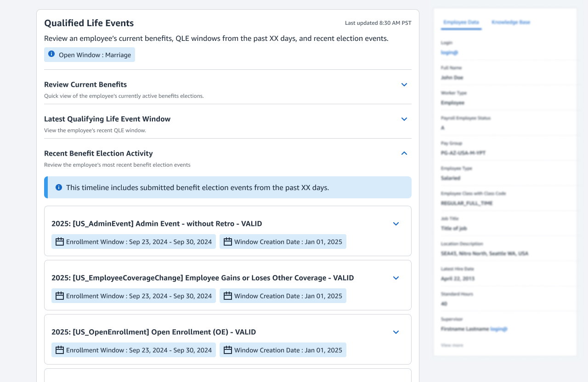Click calendar icon for Admin Event Window Creation Date
Image resolution: width=588 pixels, height=382 pixels.
click(x=228, y=242)
